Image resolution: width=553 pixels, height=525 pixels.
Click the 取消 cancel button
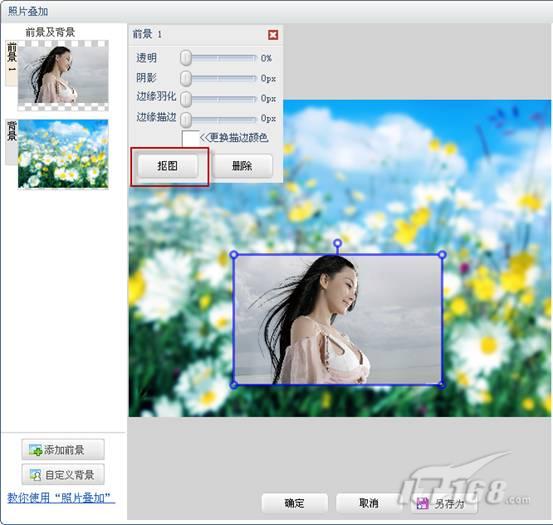pyautogui.click(x=369, y=503)
